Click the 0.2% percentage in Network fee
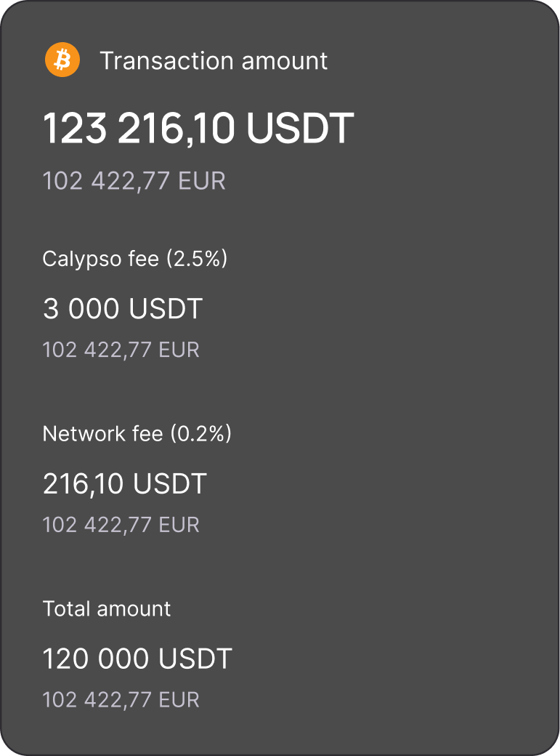The height and width of the screenshot is (756, 560). pyautogui.click(x=200, y=434)
